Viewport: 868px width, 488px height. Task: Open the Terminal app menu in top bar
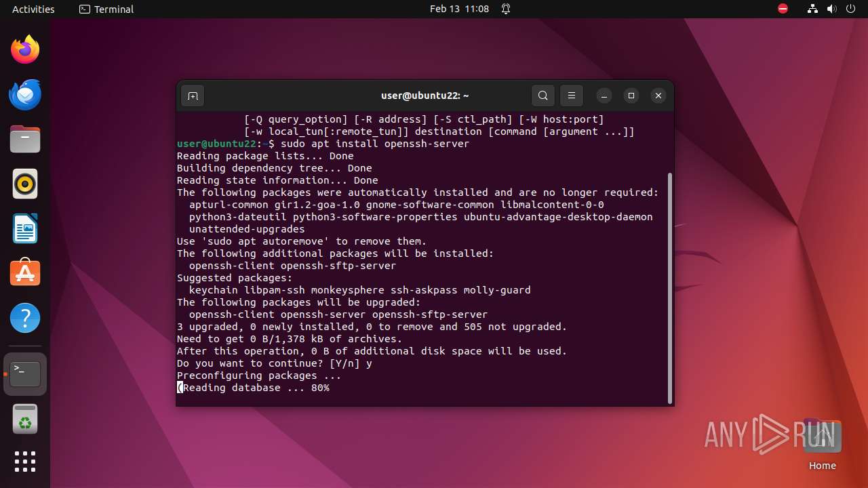tap(106, 9)
